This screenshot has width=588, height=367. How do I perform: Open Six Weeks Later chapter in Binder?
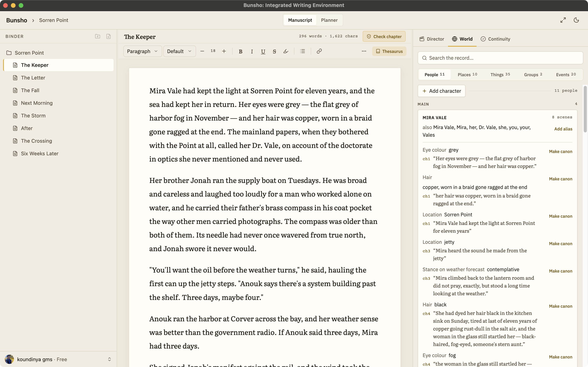59,153
